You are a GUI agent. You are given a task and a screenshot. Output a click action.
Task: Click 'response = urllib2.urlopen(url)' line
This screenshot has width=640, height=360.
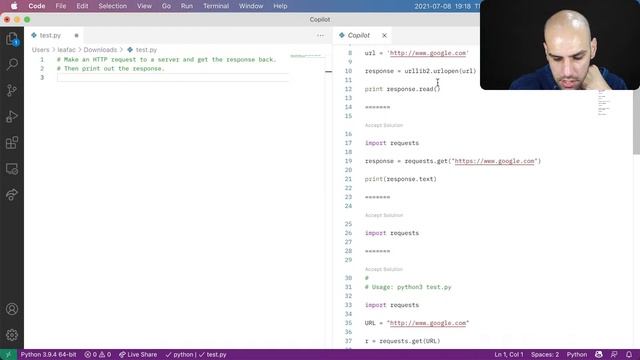pyautogui.click(x=420, y=71)
